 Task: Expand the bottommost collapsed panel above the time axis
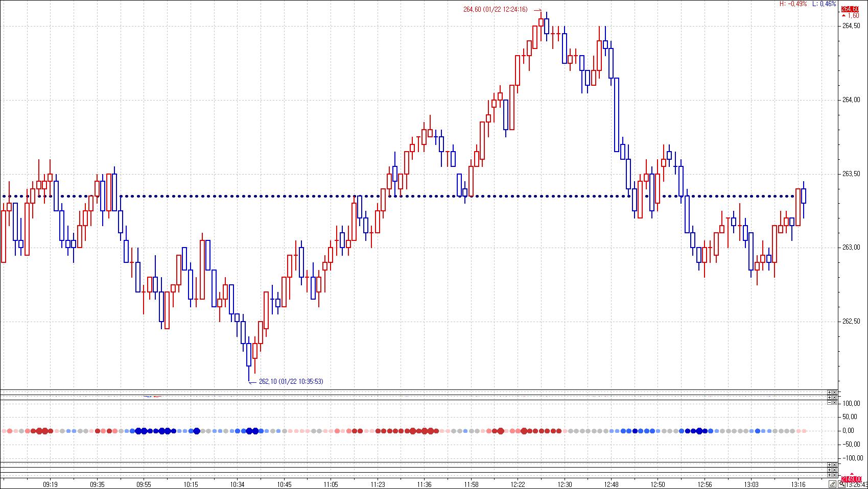click(829, 475)
